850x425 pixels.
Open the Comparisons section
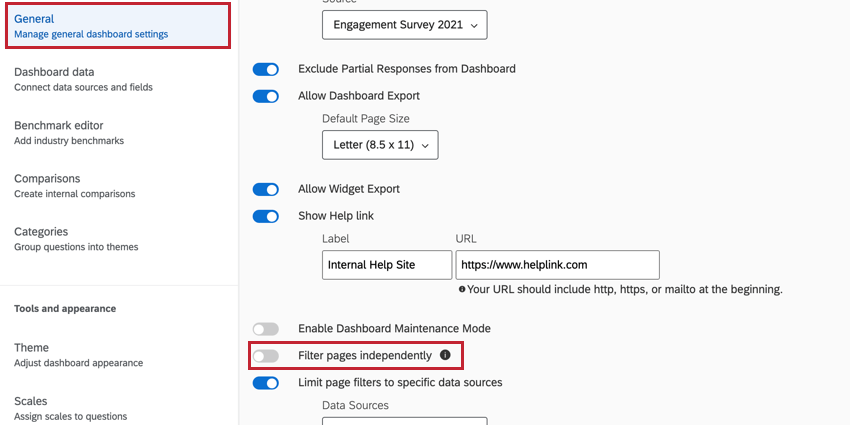pyautogui.click(x=74, y=185)
